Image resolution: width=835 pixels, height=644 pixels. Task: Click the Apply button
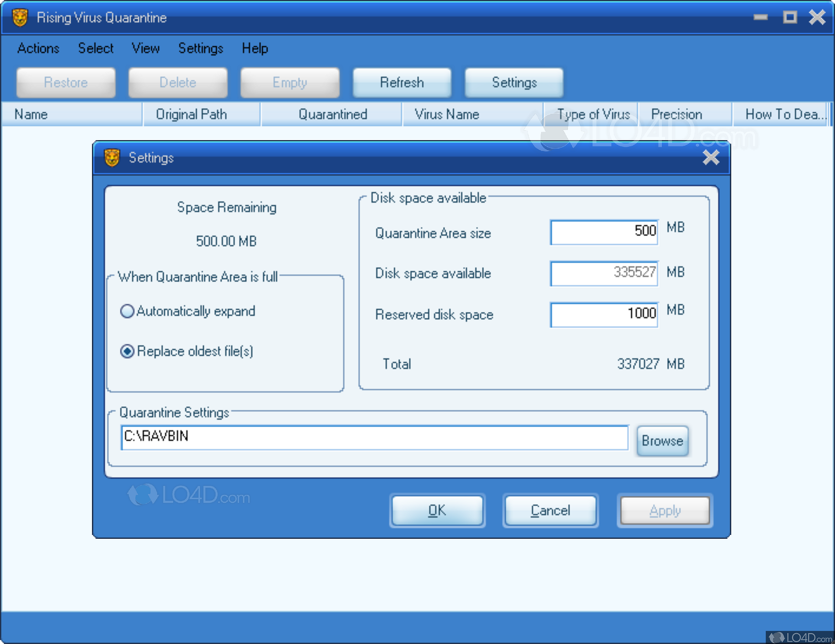pyautogui.click(x=665, y=510)
